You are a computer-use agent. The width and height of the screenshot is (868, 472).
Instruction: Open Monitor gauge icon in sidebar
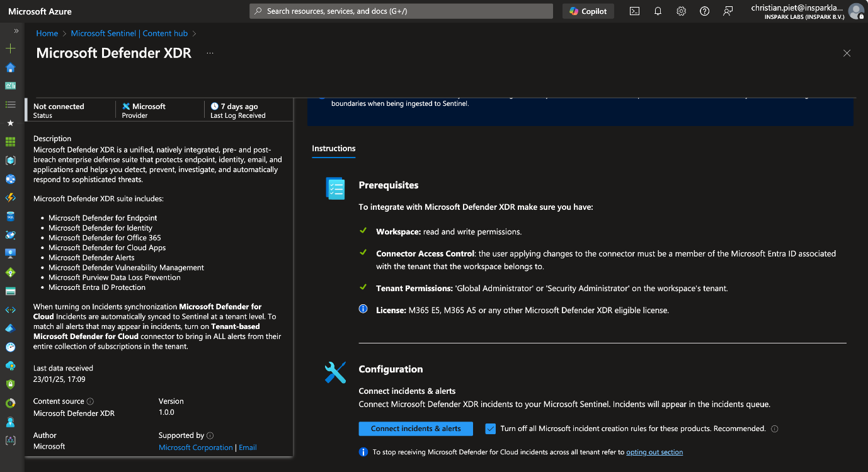click(x=10, y=347)
